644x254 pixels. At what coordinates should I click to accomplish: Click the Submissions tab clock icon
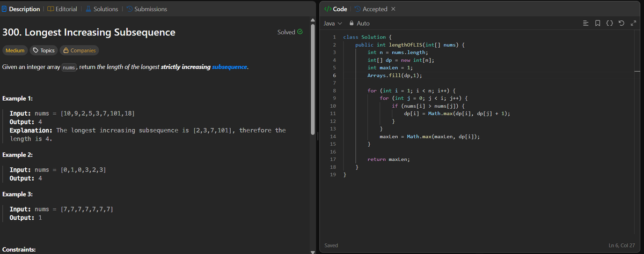(129, 9)
